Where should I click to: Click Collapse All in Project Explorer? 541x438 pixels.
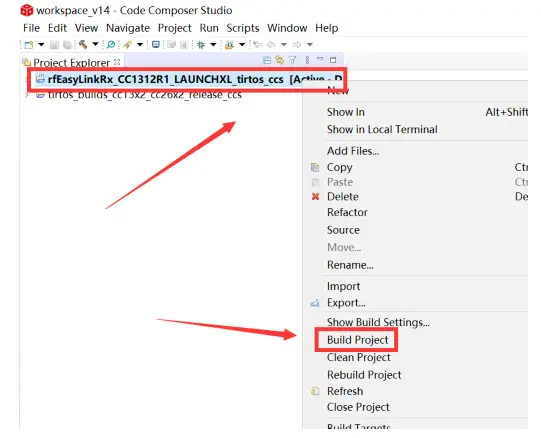267,60
